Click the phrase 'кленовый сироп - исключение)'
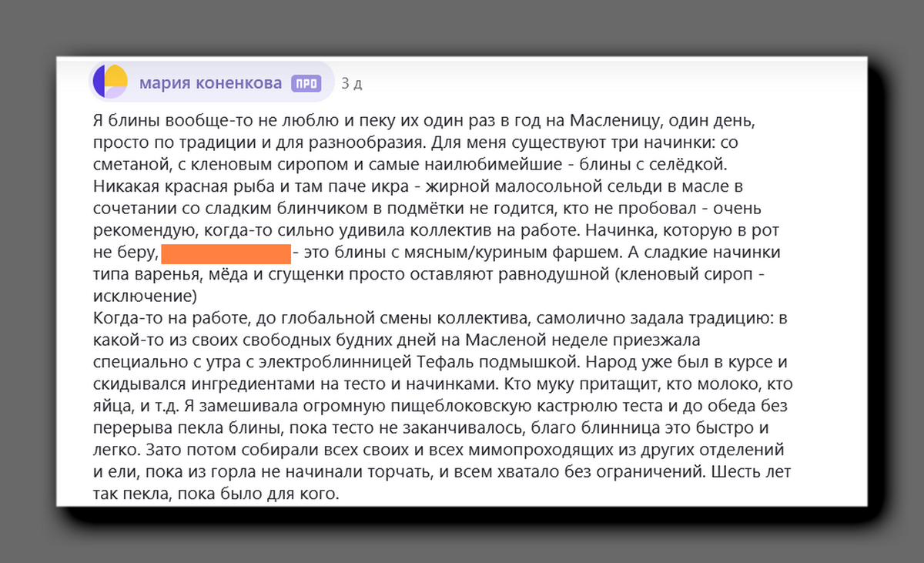This screenshot has height=563, width=924. click(430, 285)
